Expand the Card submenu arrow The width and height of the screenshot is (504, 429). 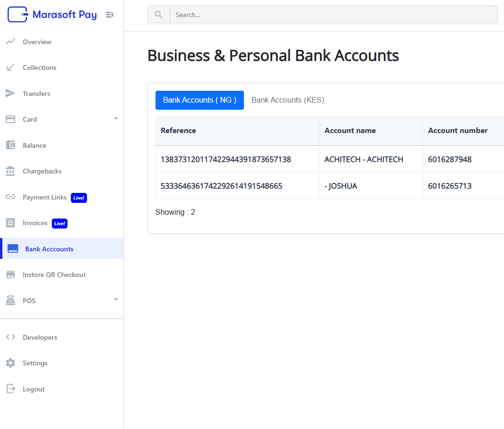click(116, 119)
